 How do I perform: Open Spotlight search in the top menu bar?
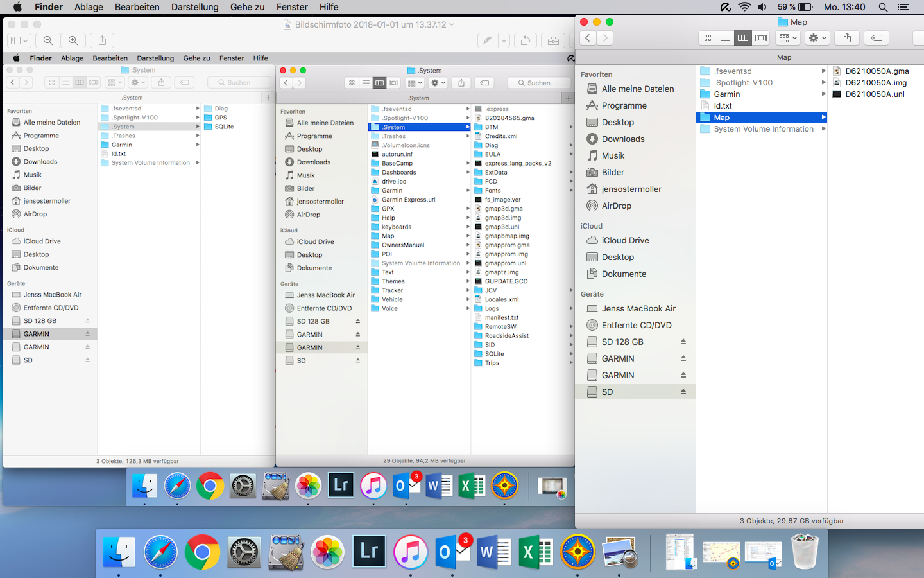click(883, 7)
